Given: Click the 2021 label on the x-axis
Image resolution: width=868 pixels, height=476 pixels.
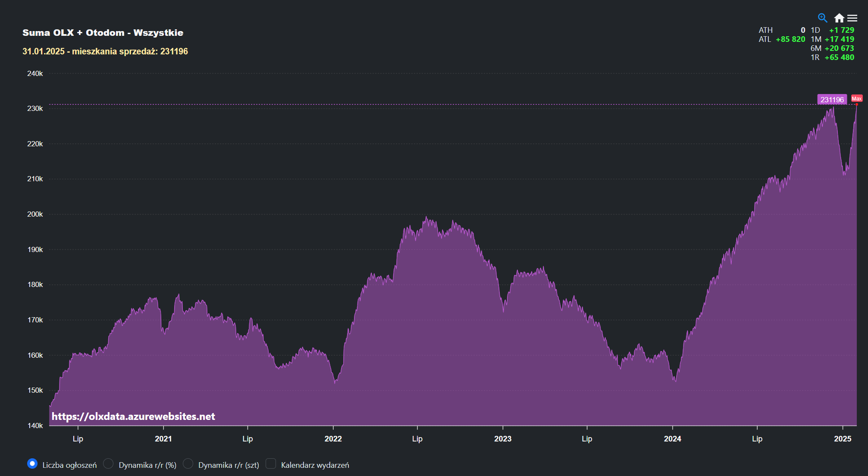Looking at the screenshot, I should [163, 439].
